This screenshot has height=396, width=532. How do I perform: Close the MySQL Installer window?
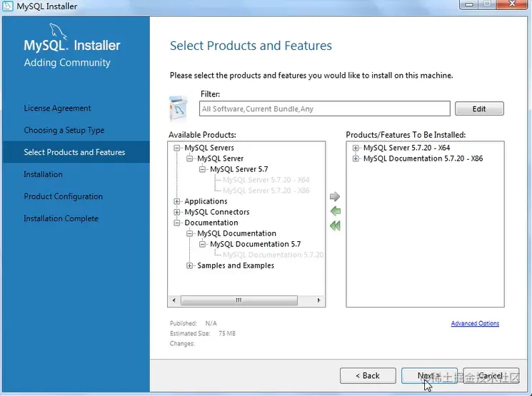tap(512, 4)
